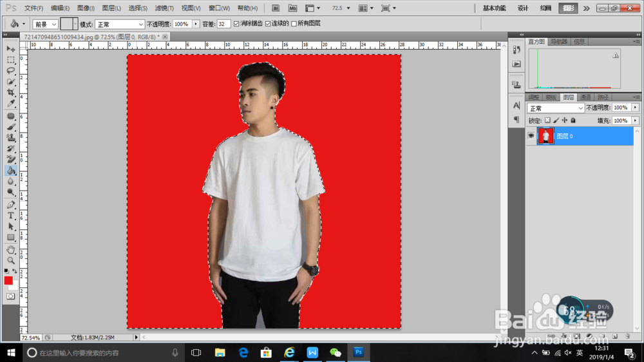Viewport: 644px width, 362px height.
Task: Open the Character panel icon
Action: [516, 106]
